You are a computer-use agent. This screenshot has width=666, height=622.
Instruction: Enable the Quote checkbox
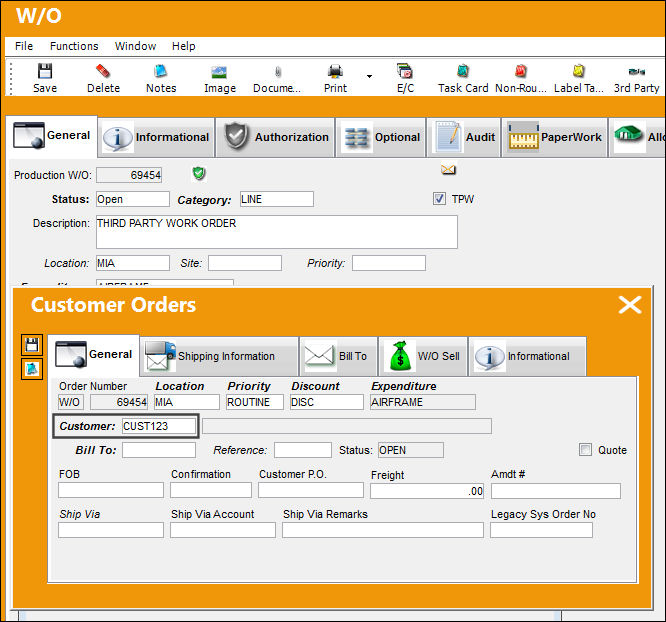pyautogui.click(x=585, y=450)
